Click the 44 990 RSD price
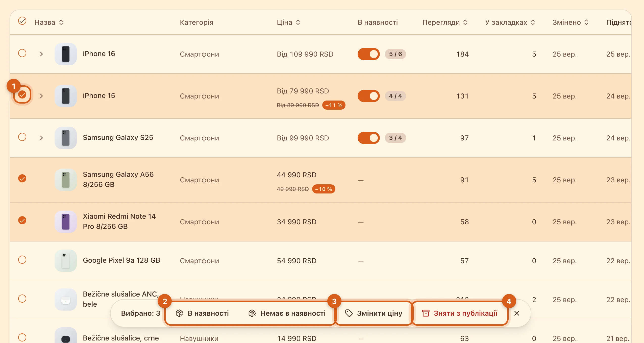The width and height of the screenshot is (644, 343). point(296,175)
